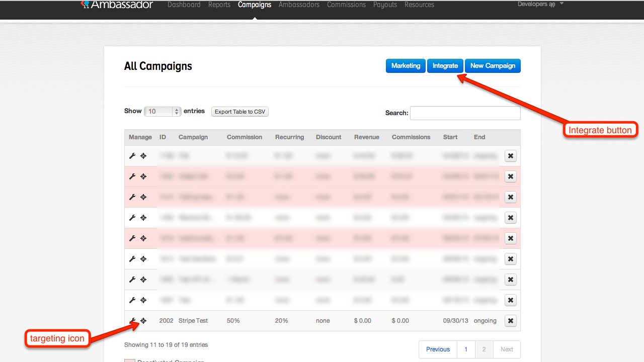Sort by the Revenue column header
The image size is (644, 362).
(367, 137)
